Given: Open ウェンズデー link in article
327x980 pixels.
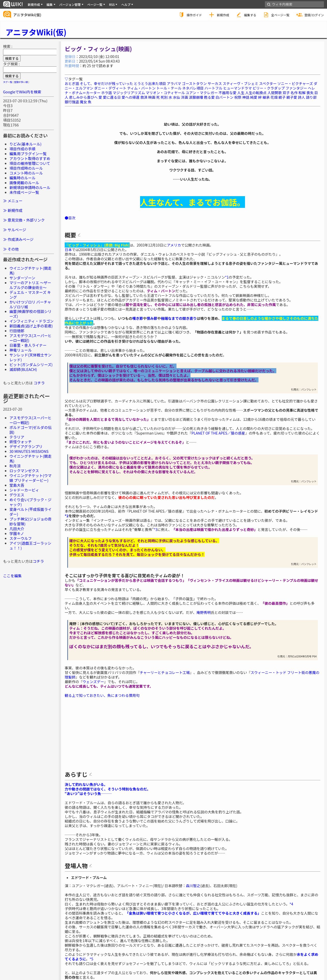Looking at the screenshot, I should point(93,682).
